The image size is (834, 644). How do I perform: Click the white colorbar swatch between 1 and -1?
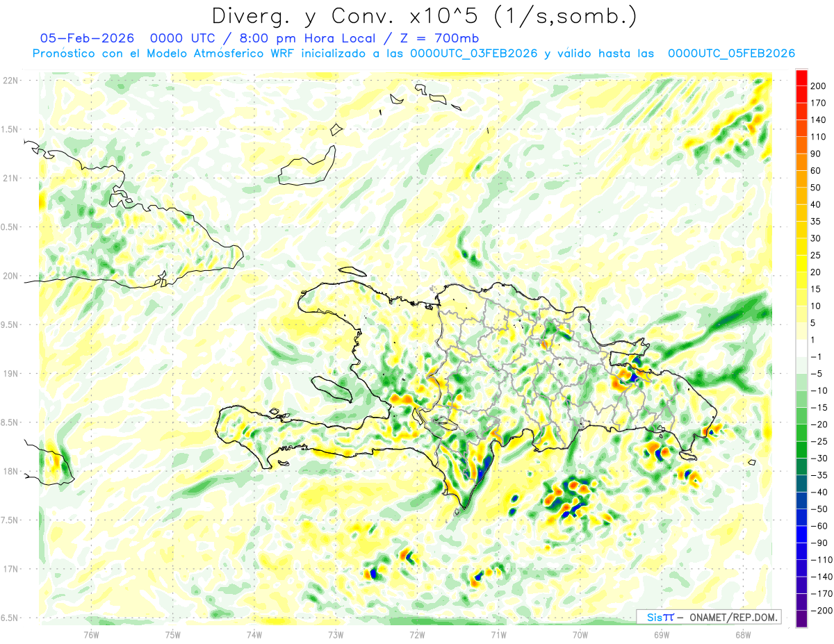[x=801, y=348]
